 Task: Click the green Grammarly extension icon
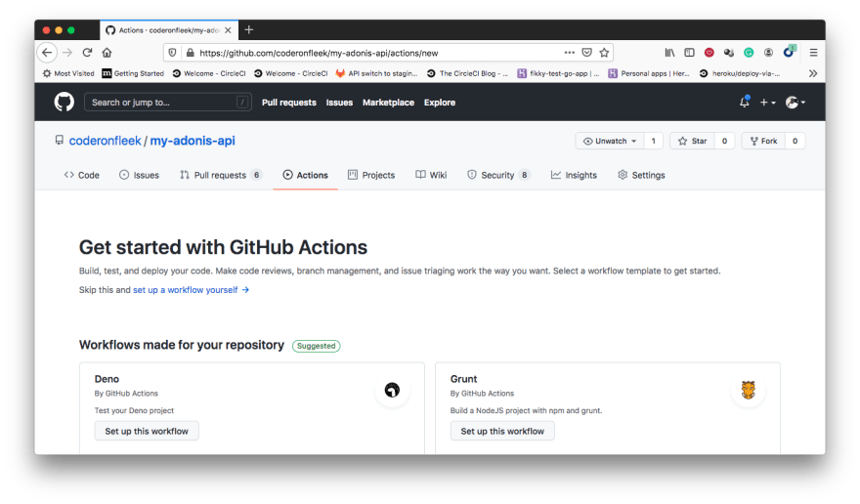(x=749, y=53)
